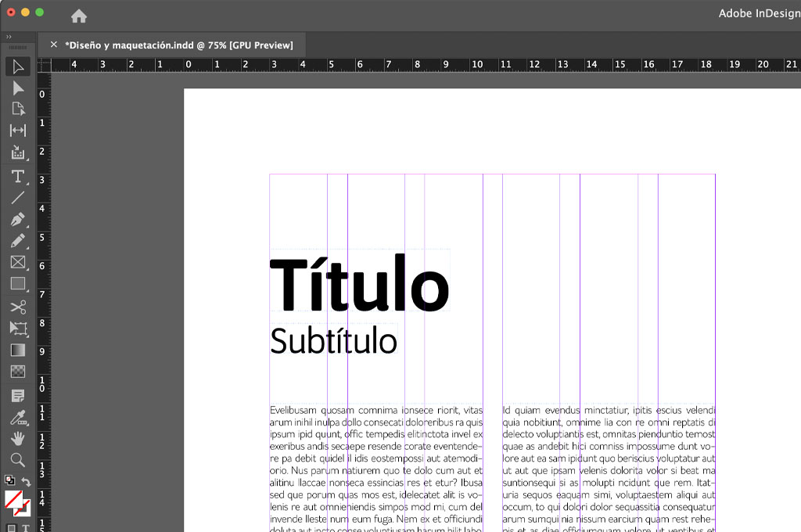Open the Home screen icon

tap(79, 16)
